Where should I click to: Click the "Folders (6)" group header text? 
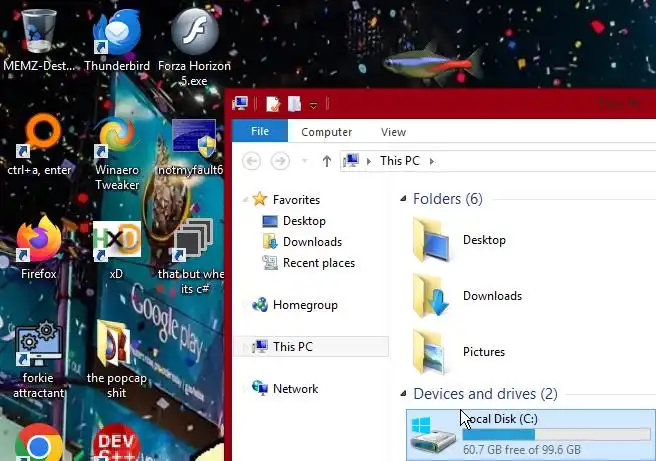448,198
